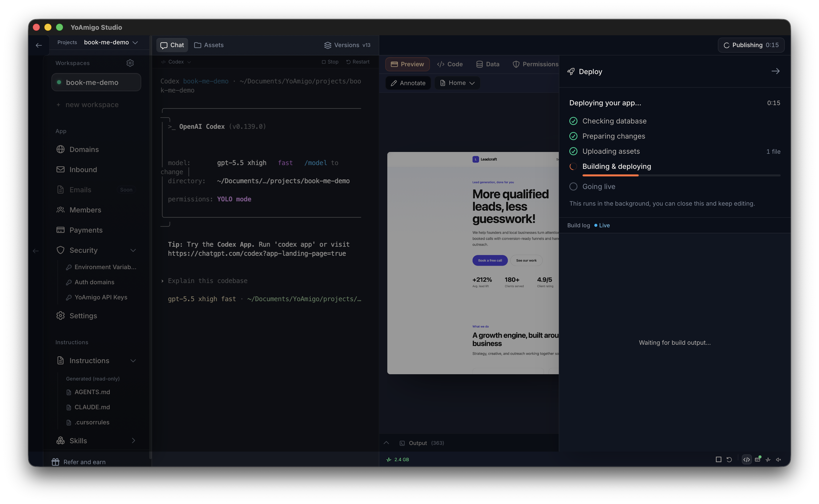Toggle the code view icon in the bottom bar
This screenshot has width=819, height=504.
point(747,459)
